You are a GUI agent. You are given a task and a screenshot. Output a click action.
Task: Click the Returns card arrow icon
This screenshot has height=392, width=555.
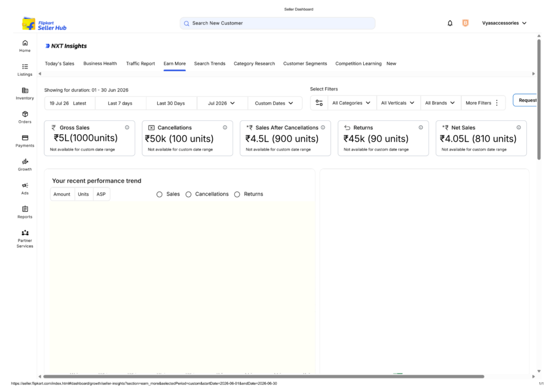point(347,128)
